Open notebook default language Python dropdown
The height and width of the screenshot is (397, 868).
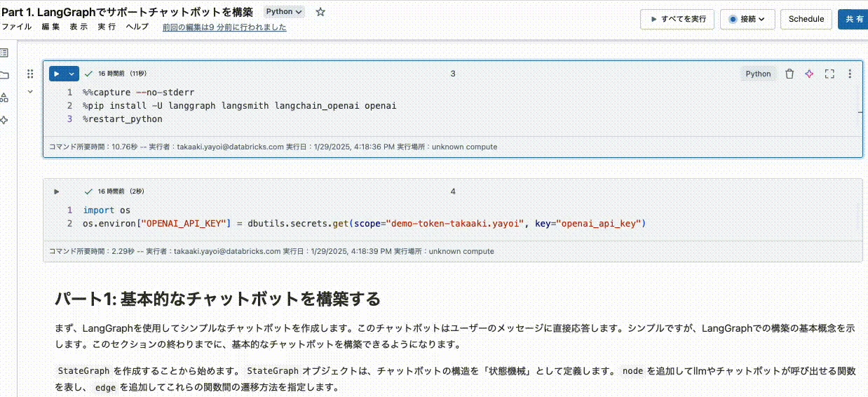(x=285, y=12)
